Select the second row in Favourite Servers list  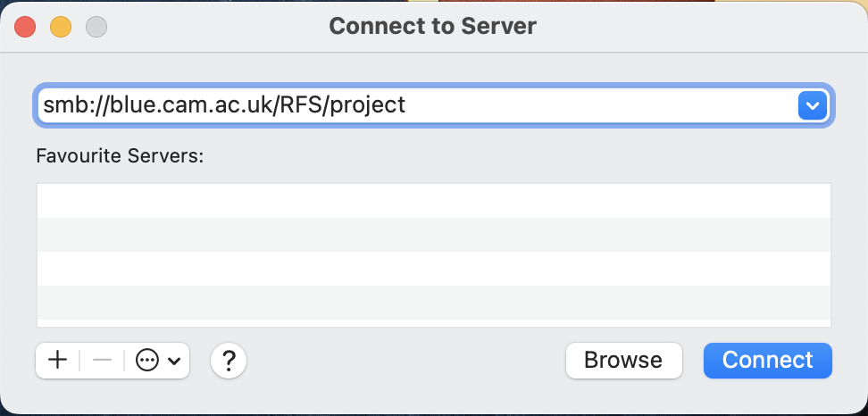(433, 235)
